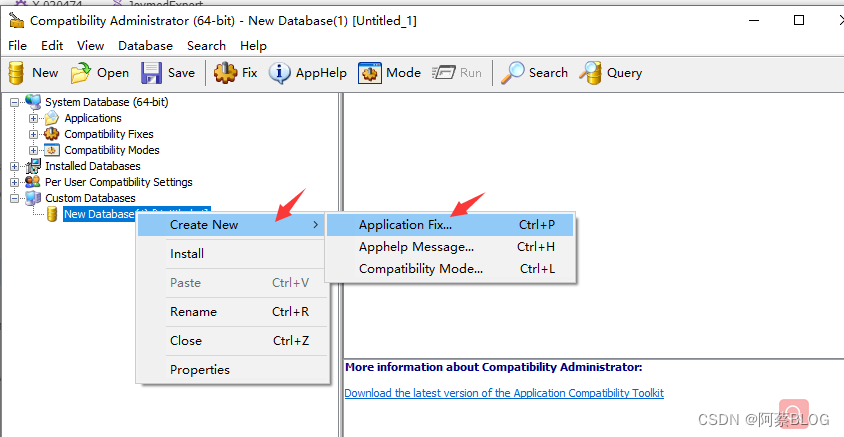Image resolution: width=844 pixels, height=437 pixels.
Task: Select Close in the context menu
Action: 233,341
